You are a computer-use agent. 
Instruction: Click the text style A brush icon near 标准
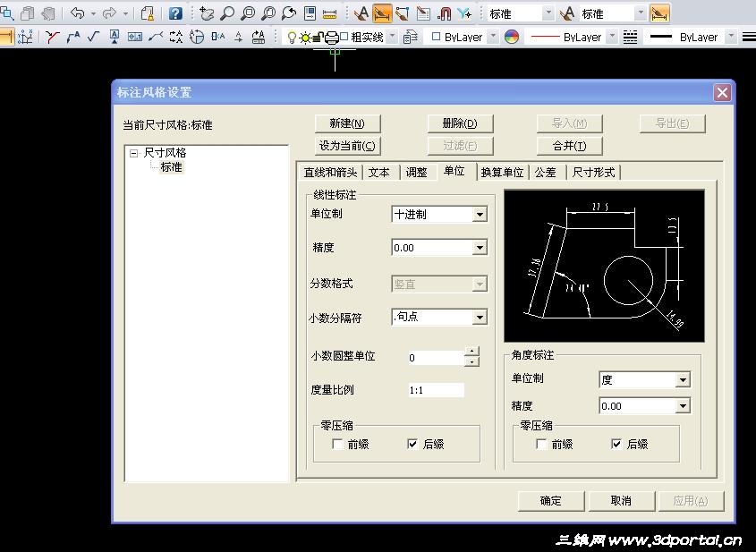[567, 13]
